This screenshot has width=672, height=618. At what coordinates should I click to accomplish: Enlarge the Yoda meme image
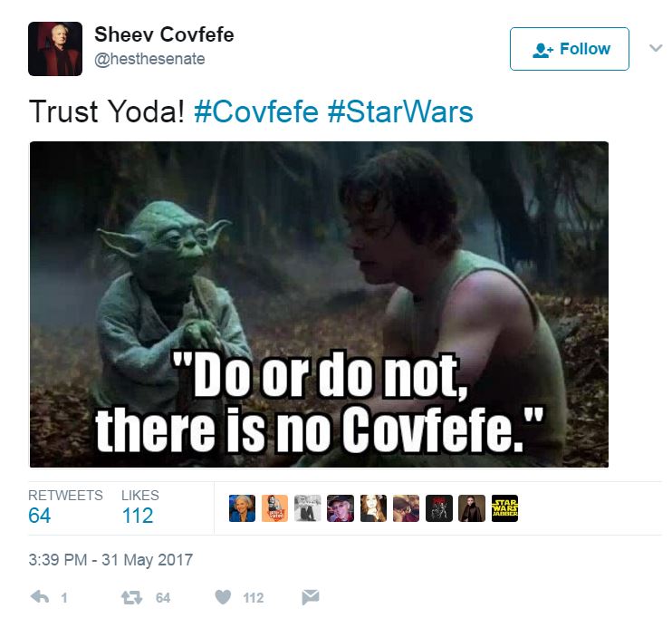(319, 304)
